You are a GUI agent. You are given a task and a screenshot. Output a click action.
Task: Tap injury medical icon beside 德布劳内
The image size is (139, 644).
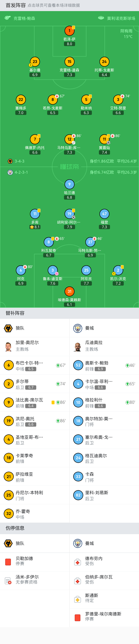(x=78, y=562)
